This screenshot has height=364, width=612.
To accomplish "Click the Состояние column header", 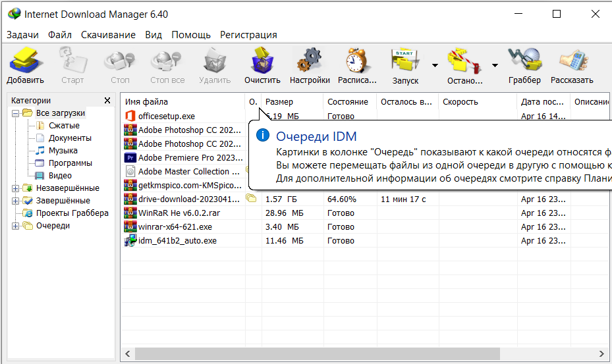I will point(350,102).
